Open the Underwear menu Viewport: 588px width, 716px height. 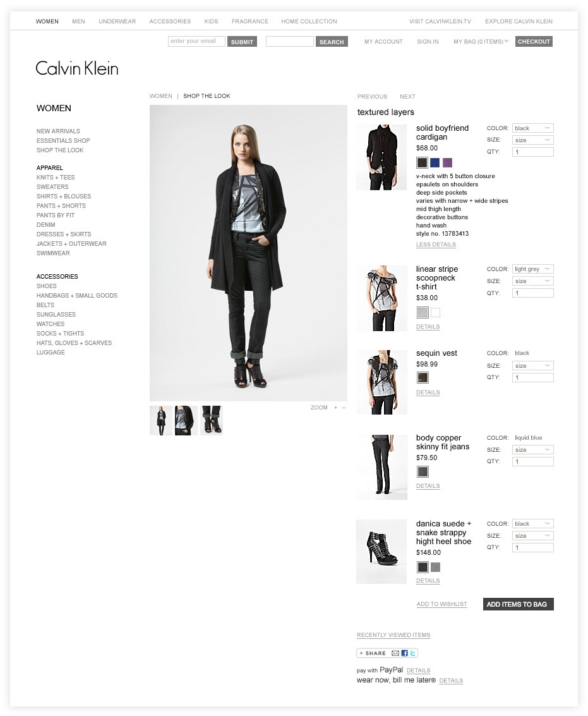coord(117,21)
